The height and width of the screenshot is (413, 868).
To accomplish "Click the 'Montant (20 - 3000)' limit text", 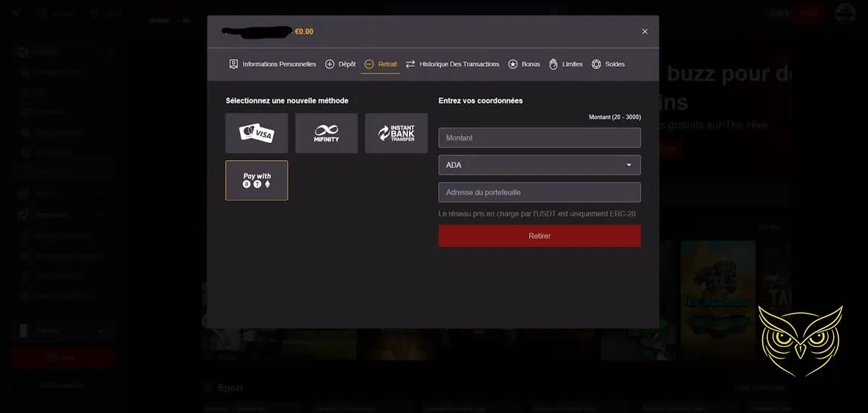I will (614, 118).
